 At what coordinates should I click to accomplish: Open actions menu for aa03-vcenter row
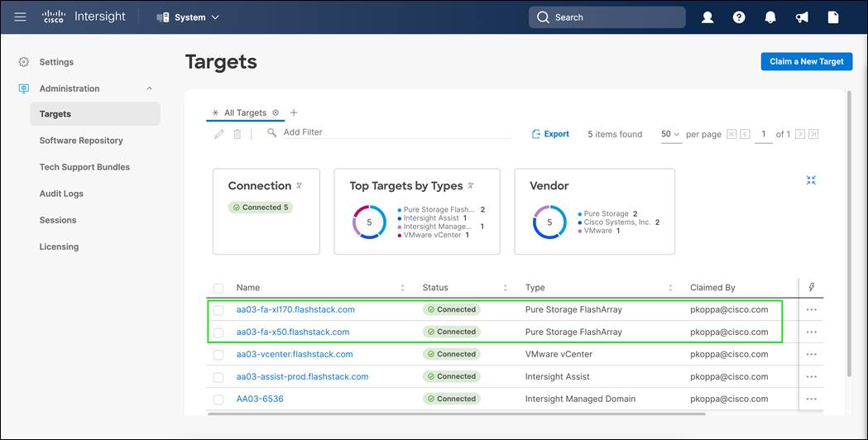(x=812, y=354)
